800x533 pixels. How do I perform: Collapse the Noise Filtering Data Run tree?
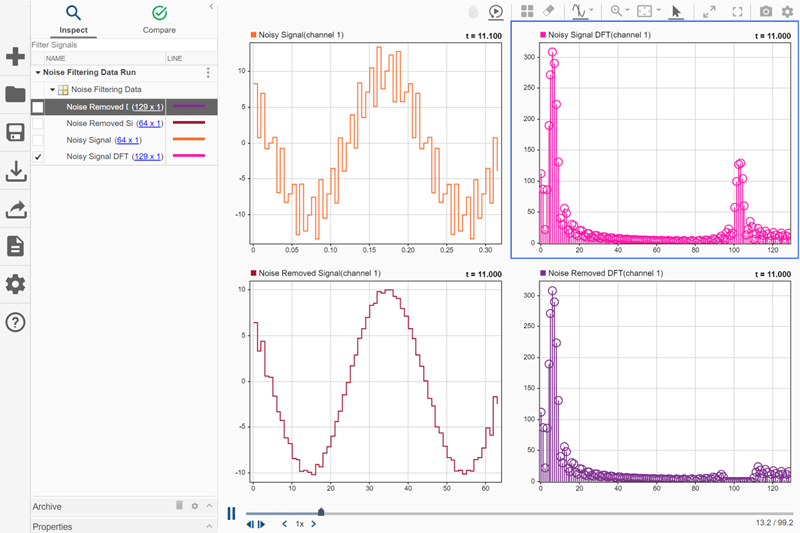[38, 73]
